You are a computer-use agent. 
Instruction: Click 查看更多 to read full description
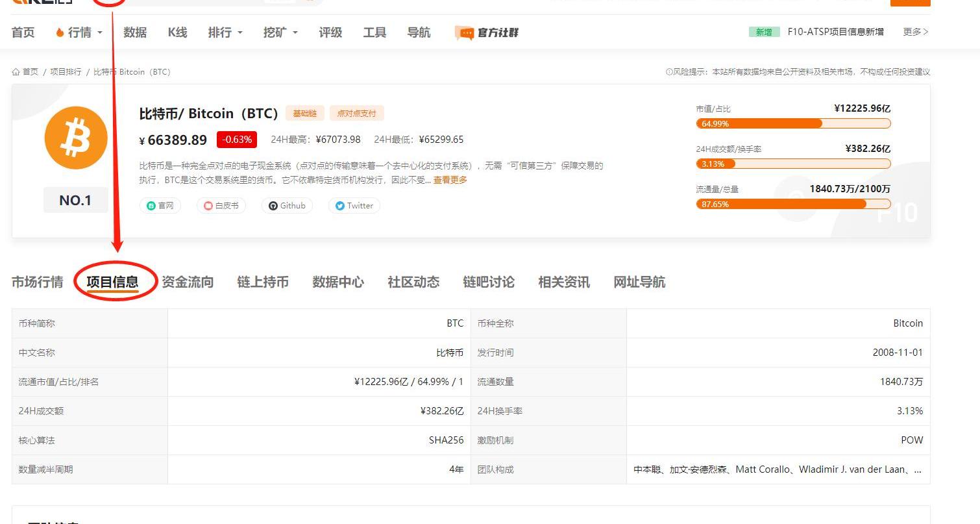coord(450,180)
